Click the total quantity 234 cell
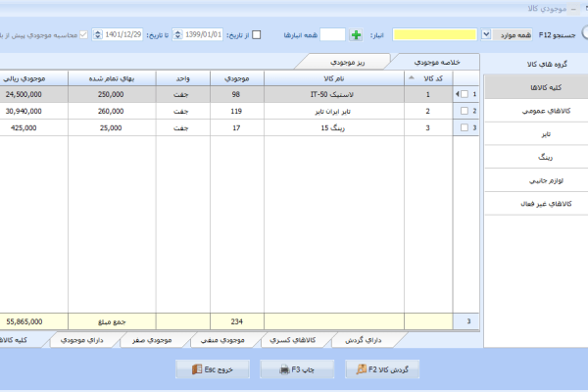 pos(237,321)
